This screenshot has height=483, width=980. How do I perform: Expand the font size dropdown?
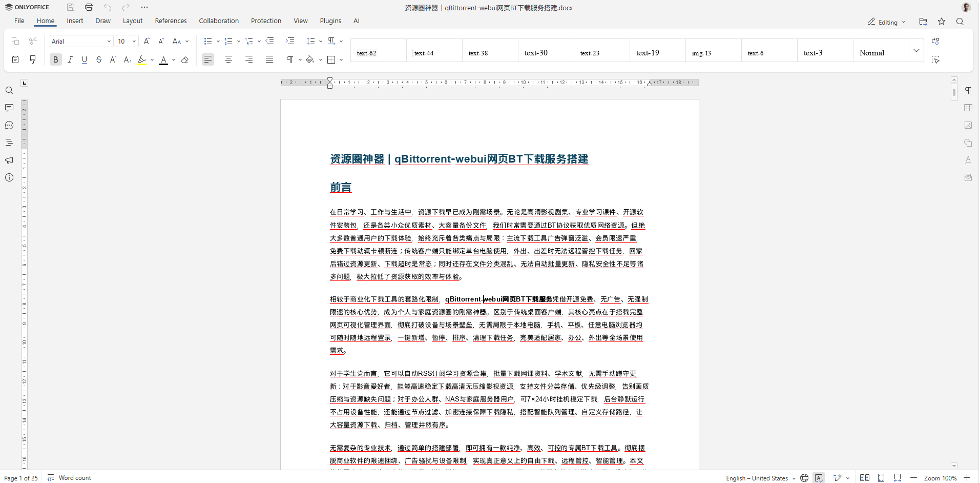point(134,41)
